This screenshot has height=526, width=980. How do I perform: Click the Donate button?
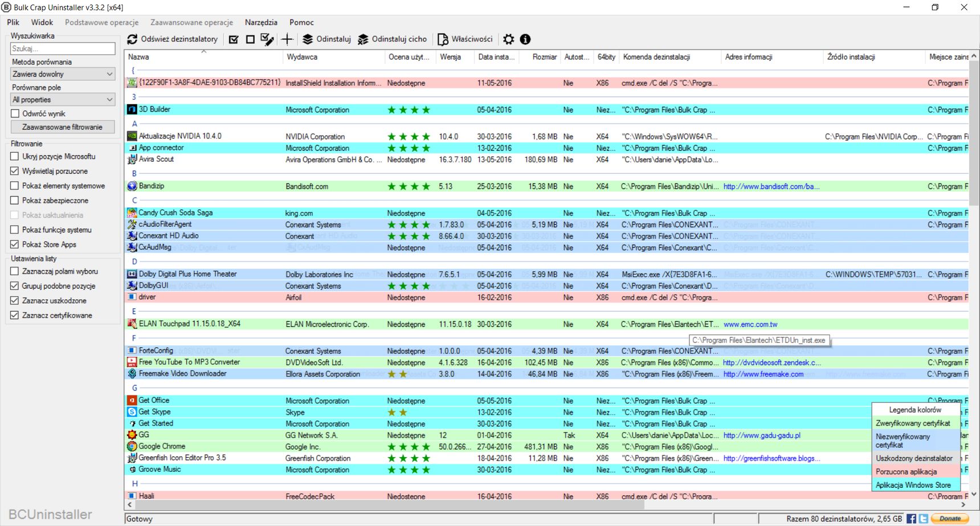950,519
